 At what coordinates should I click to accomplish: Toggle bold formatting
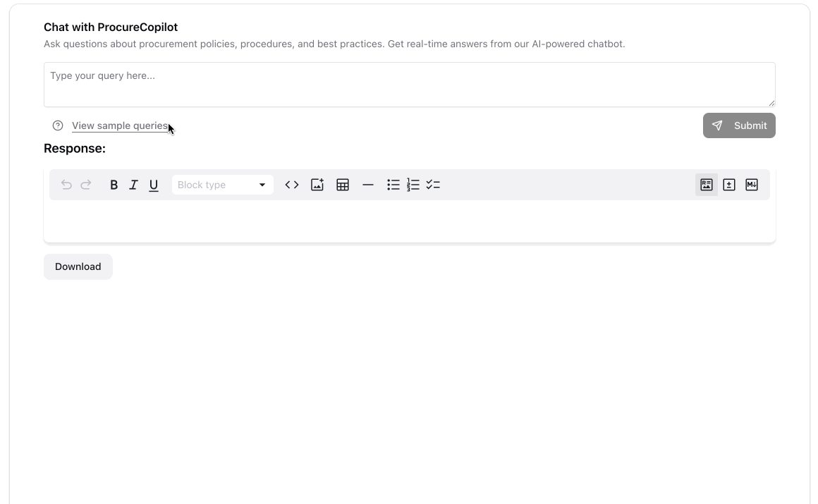(114, 185)
